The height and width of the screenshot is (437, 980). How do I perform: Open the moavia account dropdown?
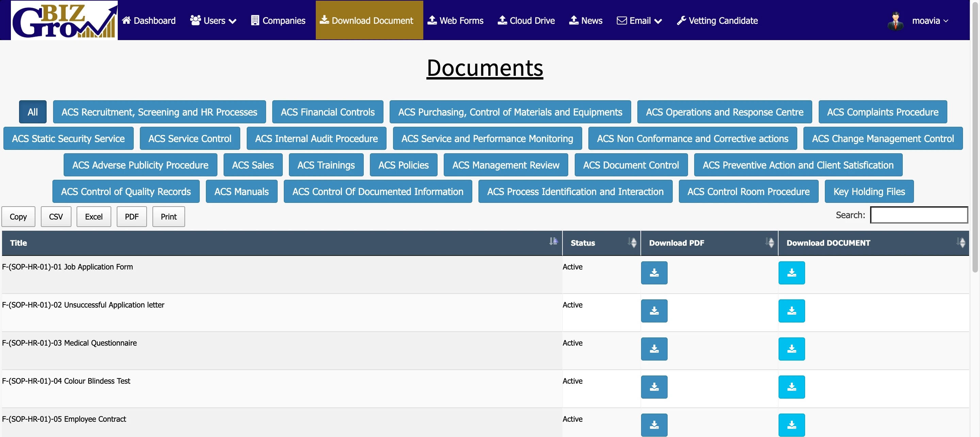930,20
